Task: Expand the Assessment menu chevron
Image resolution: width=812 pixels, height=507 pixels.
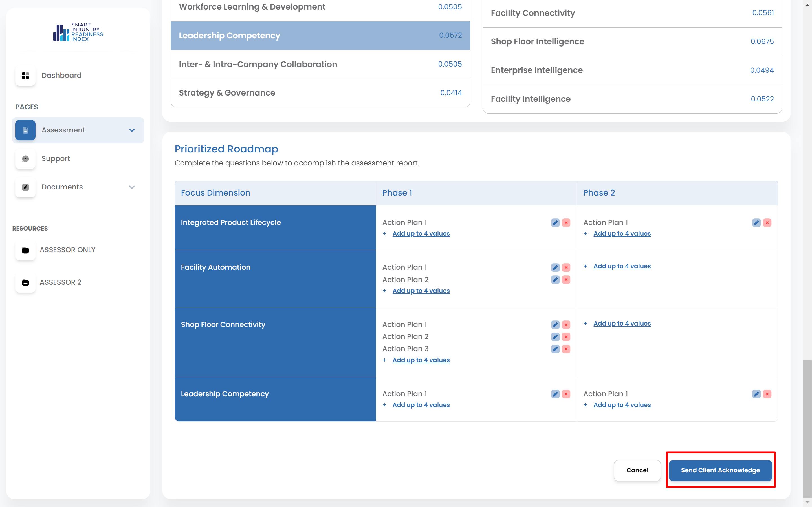Action: coord(132,130)
